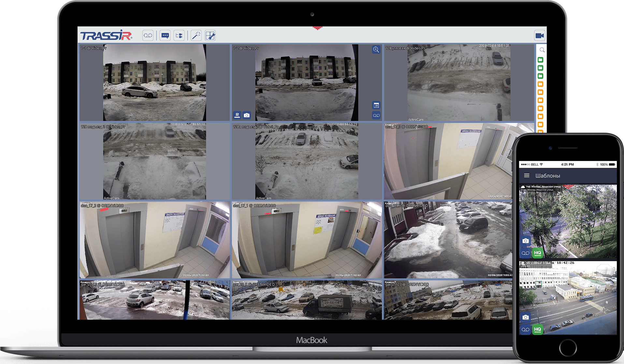The height and width of the screenshot is (364, 624).
Task: Toggle HQ quality on the Moscow street feed
Action: 537,253
